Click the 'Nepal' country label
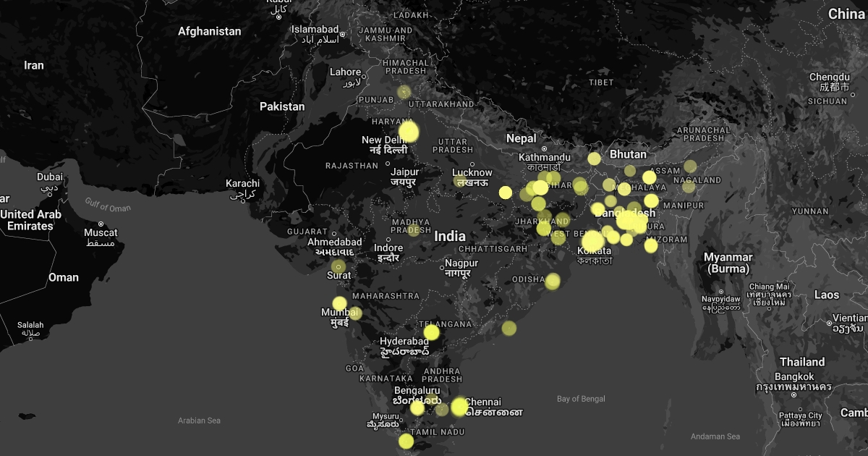Image resolution: width=868 pixels, height=456 pixels. coord(522,138)
